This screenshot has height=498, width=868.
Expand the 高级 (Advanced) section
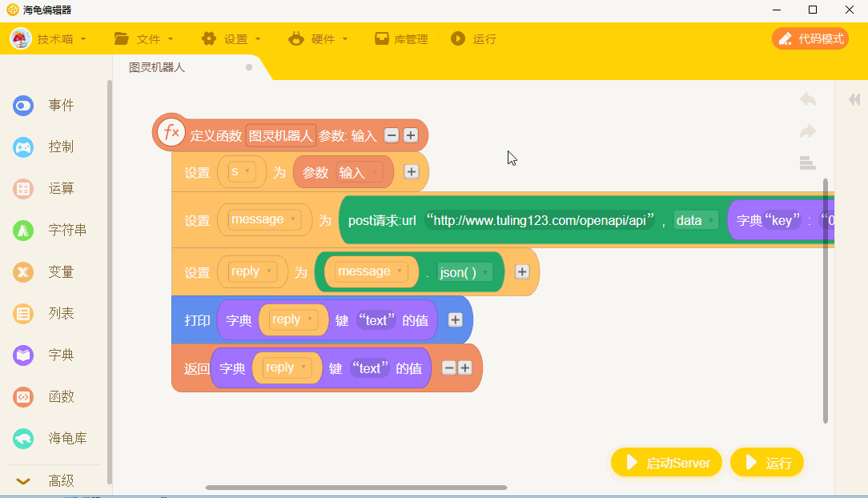click(50, 481)
